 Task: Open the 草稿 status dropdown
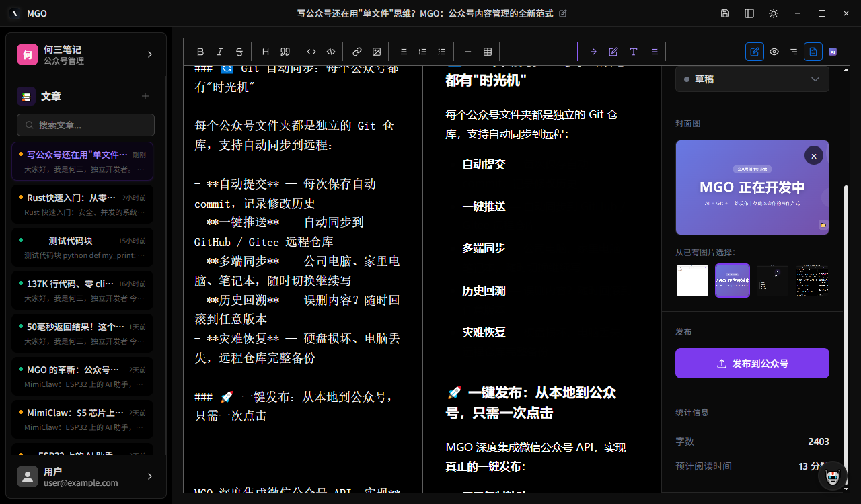click(x=752, y=79)
